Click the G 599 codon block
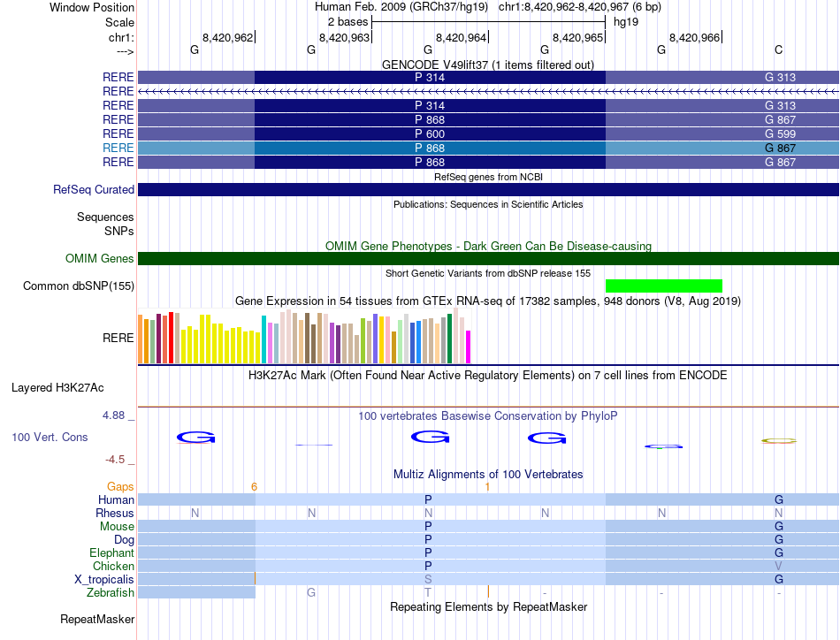 pyautogui.click(x=780, y=133)
